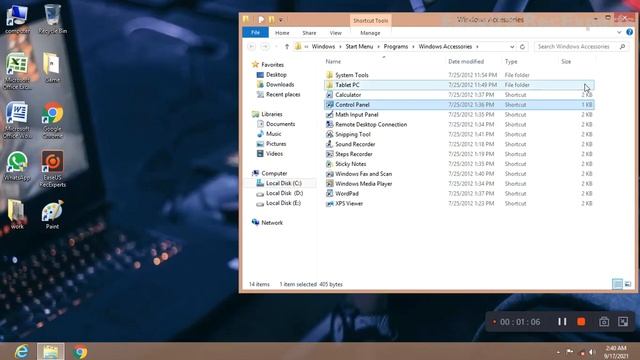Sort the file list by Name column
This screenshot has width=640, height=360.
pos(333,61)
